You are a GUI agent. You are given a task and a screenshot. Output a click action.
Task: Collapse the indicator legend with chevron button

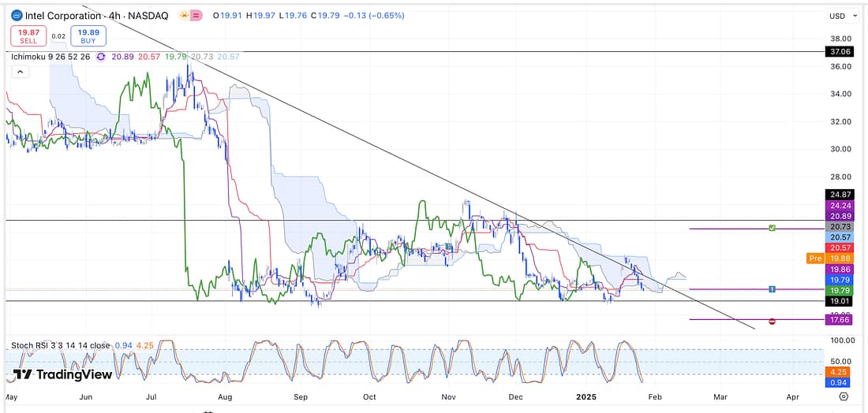[x=21, y=72]
